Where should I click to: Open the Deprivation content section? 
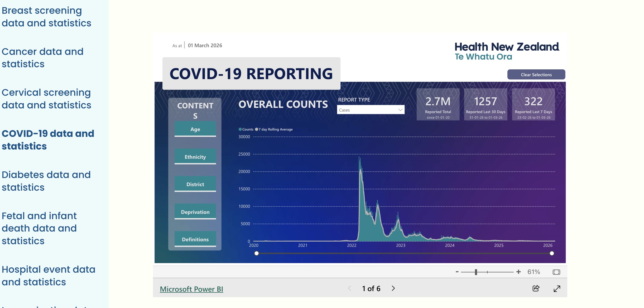[x=195, y=212]
